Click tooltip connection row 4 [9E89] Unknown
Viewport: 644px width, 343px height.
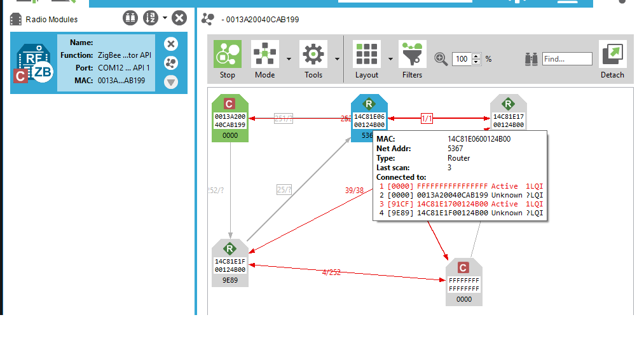click(x=461, y=213)
